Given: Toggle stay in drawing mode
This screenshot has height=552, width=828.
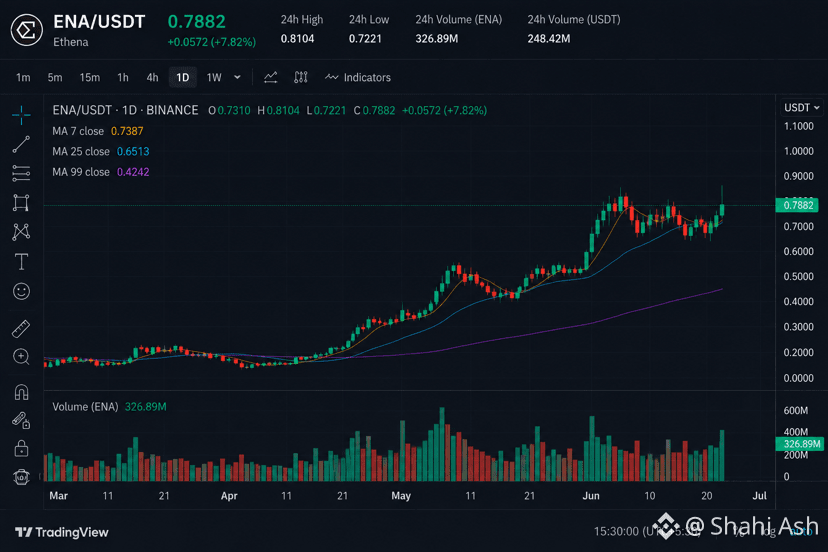Looking at the screenshot, I should [x=21, y=420].
